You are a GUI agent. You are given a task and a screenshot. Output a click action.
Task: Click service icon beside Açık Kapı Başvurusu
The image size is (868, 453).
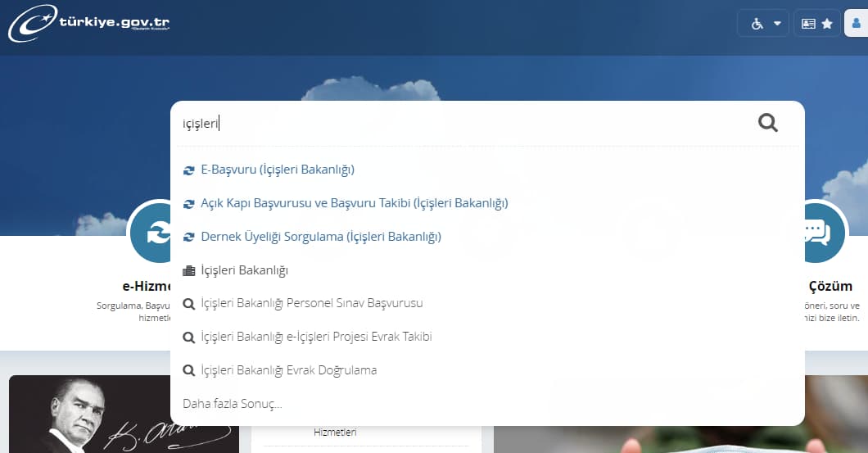[x=189, y=204]
